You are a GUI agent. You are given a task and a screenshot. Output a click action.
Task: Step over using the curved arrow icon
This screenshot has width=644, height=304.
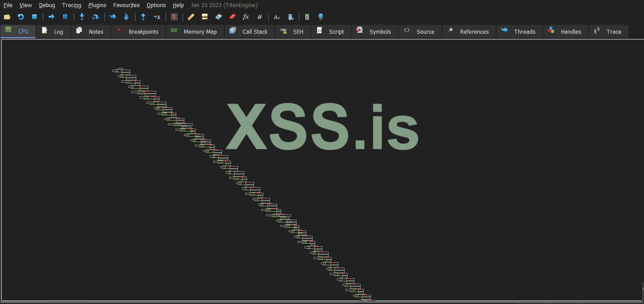[95, 17]
